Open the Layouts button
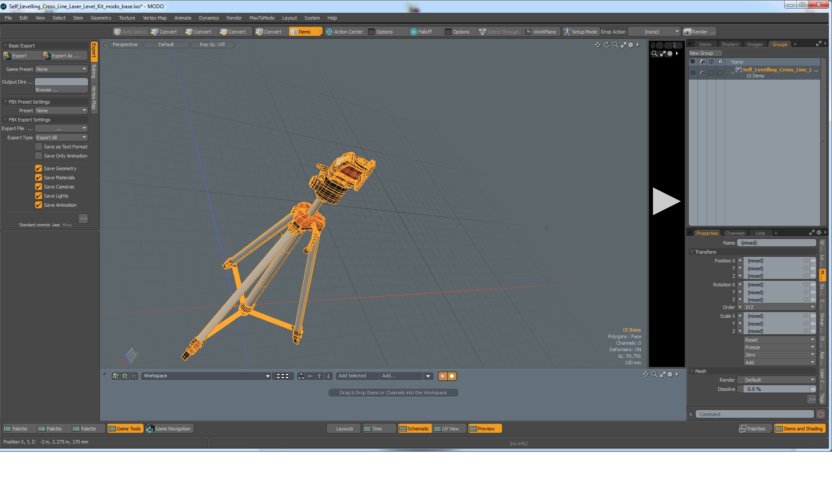The height and width of the screenshot is (504, 832). [344, 429]
